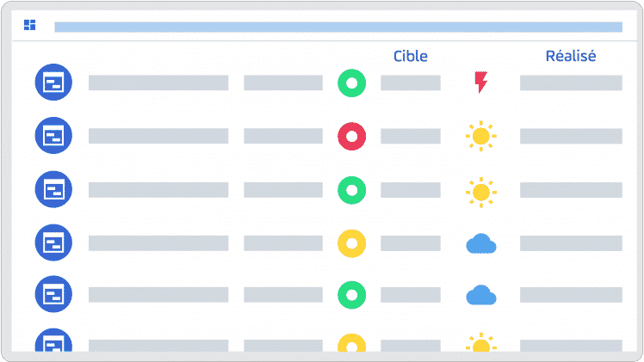Select the cloud icon in the fifth row
The image size is (644, 362).
481,295
